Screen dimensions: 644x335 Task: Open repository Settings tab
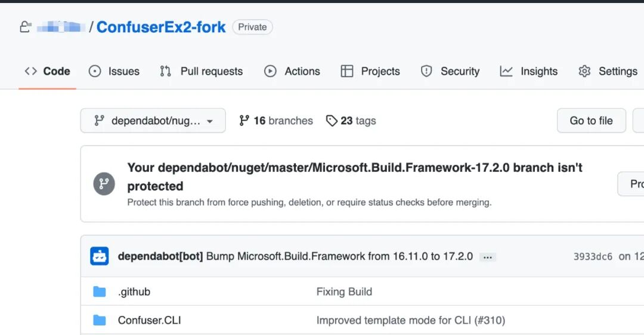(x=608, y=71)
